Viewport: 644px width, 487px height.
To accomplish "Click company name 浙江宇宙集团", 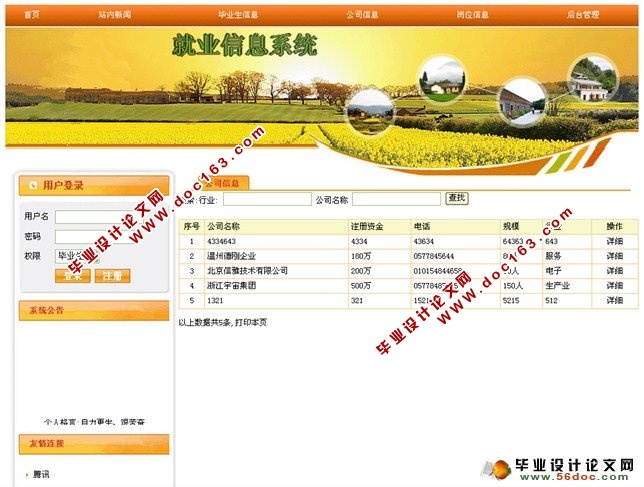I will 231,286.
